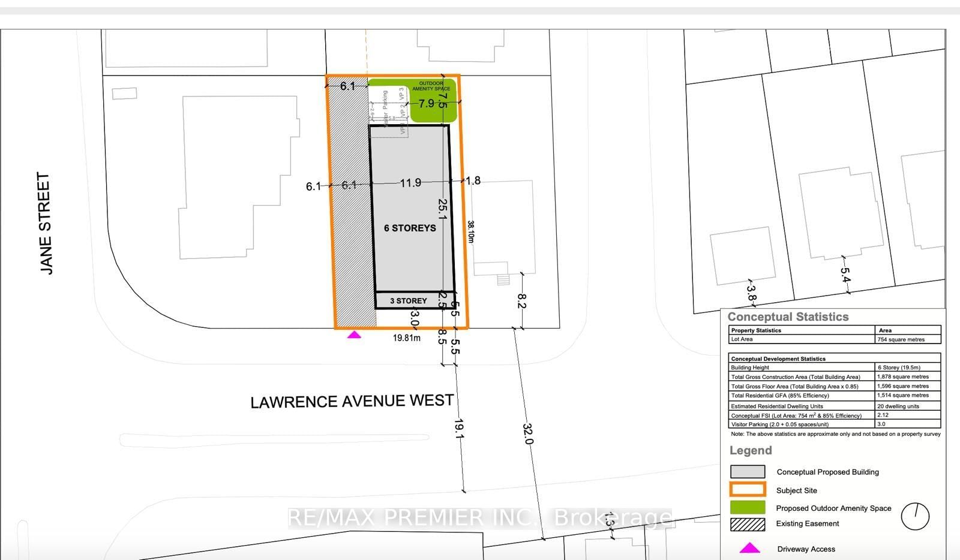The height and width of the screenshot is (560, 960).
Task: Click the "LAWRENCE AVENUE WEST" street name
Action: tap(352, 401)
